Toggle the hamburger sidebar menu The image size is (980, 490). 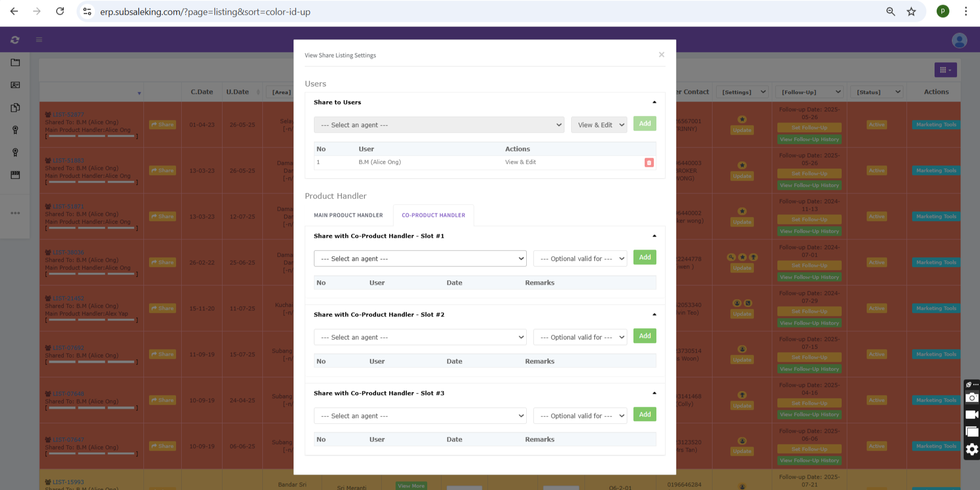[x=39, y=40]
